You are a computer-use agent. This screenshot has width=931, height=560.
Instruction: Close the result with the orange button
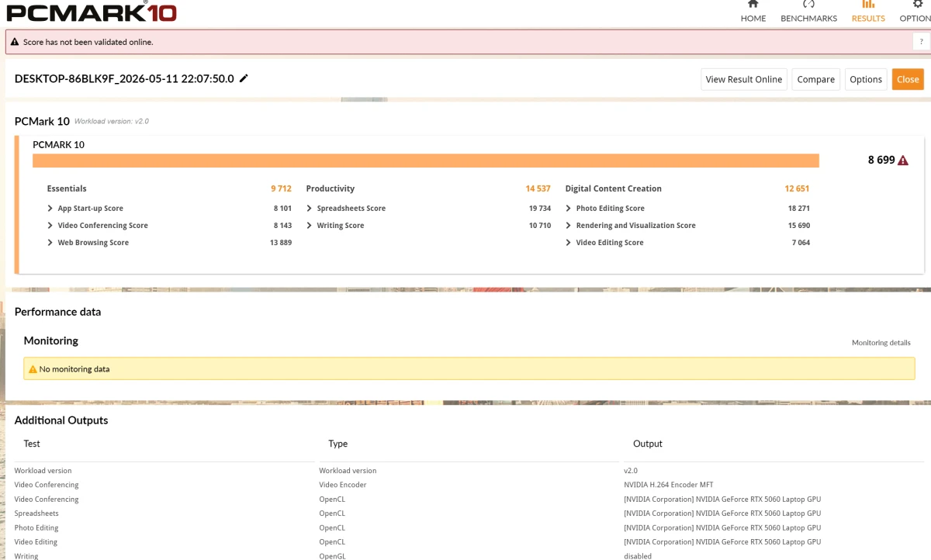(x=908, y=79)
